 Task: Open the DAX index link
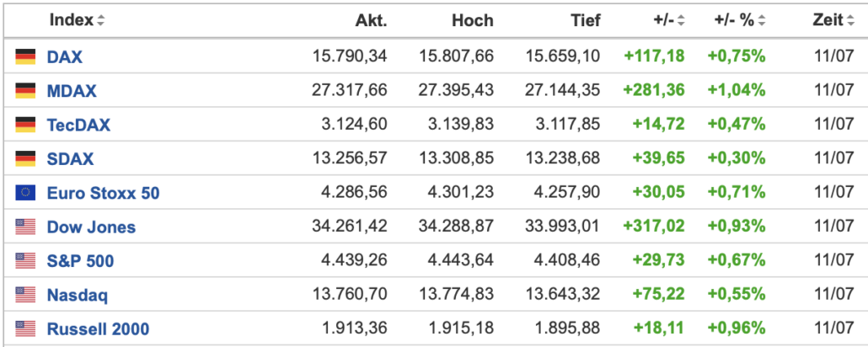[65, 56]
